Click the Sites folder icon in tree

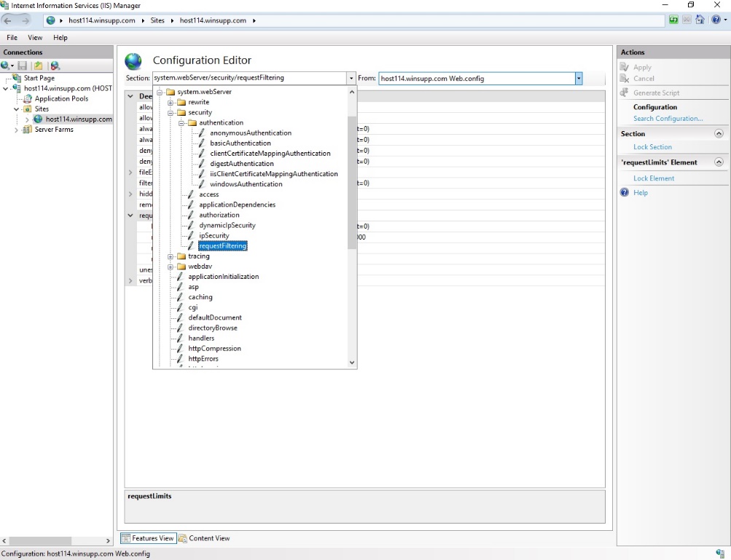point(28,109)
